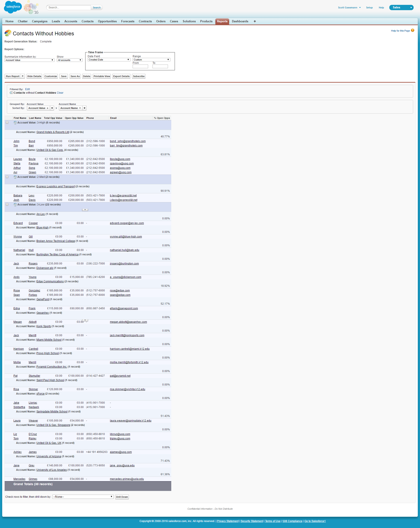Tick the checkbox for the 2-Med group
The image size is (420, 528).
pos(7,177)
